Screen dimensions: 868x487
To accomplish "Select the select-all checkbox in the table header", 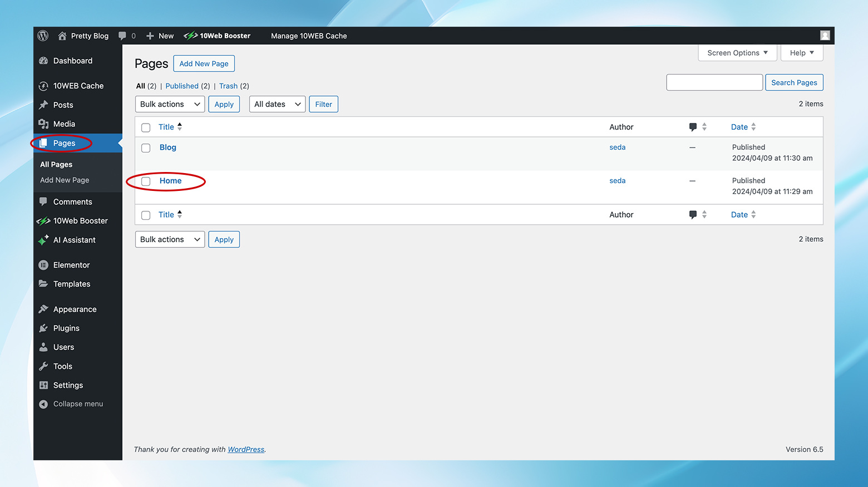I will coord(145,127).
